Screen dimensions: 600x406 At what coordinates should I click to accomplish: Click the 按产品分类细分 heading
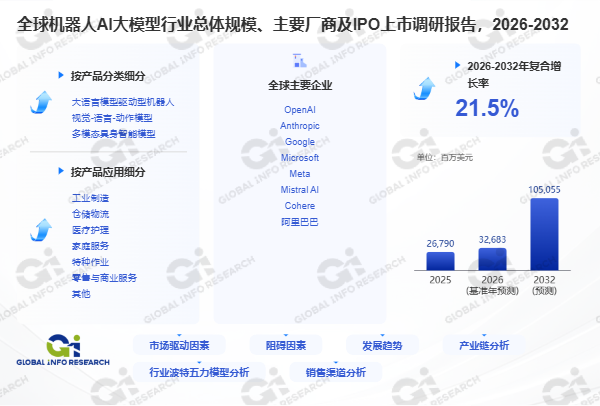click(x=108, y=76)
